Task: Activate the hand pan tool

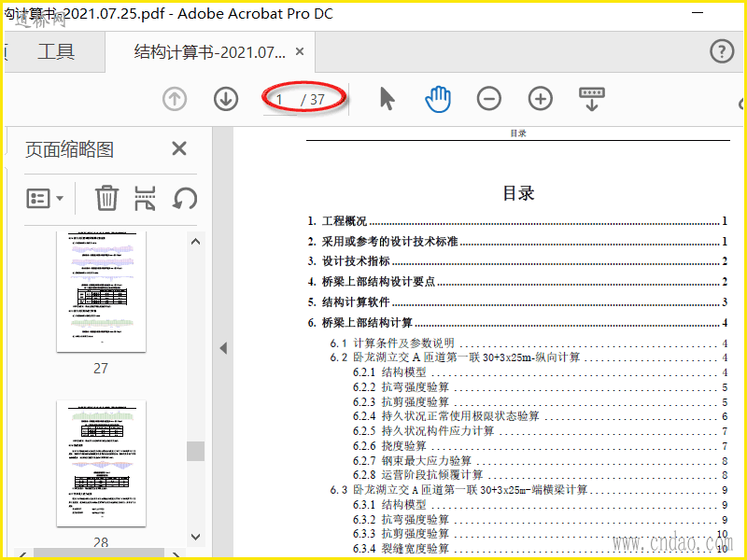Action: (x=438, y=99)
